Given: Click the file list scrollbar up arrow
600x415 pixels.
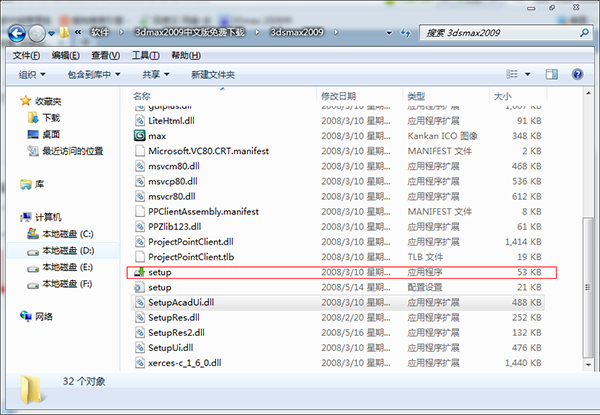Looking at the screenshot, I should coord(588,93).
